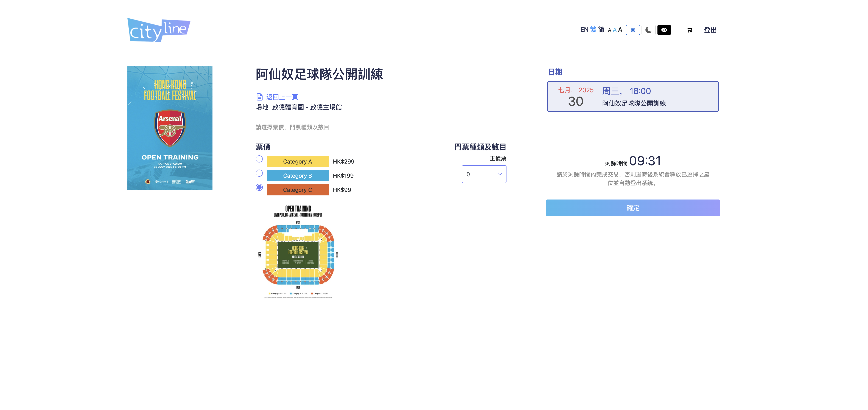Select the Category B radio button
Viewport: 868px width, 410px height.
coord(259,173)
